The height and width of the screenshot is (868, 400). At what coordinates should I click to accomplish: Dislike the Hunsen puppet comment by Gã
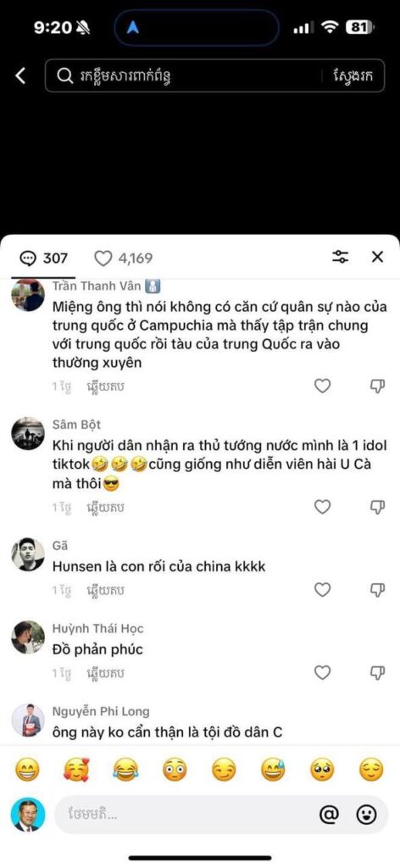[x=377, y=590]
